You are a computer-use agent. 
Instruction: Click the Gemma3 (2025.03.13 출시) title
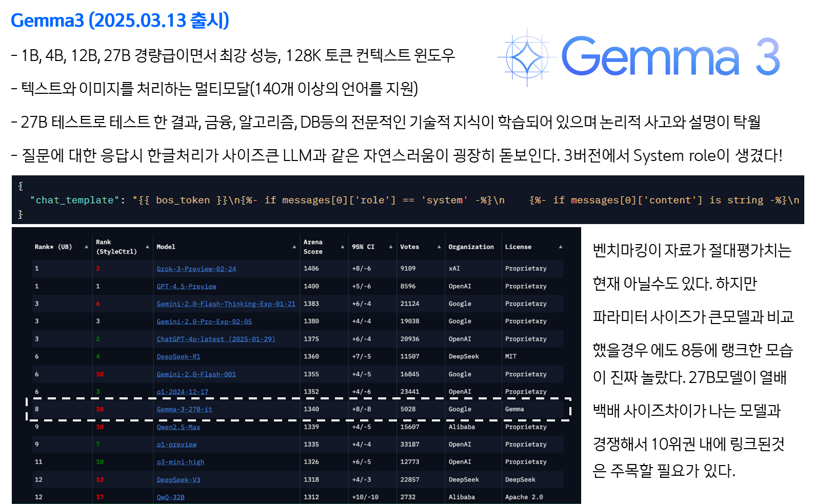(x=120, y=21)
